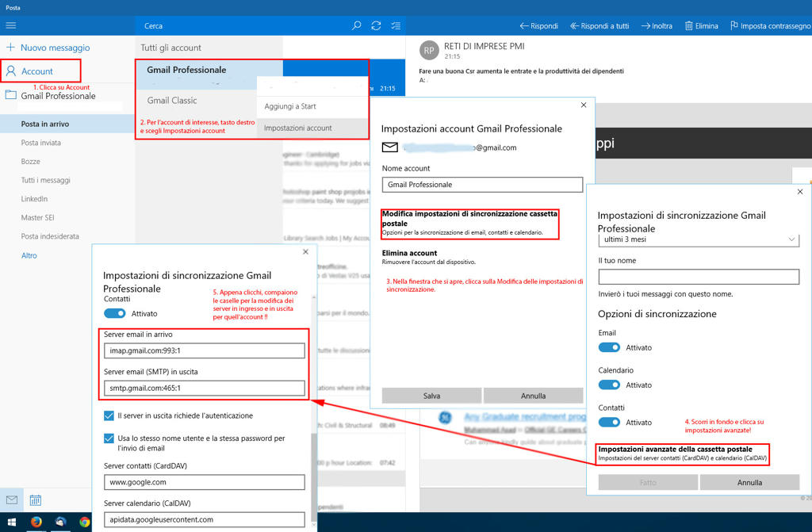Toggle the Email sync switch
Viewport: 812px width, 532px height.
[609, 347]
